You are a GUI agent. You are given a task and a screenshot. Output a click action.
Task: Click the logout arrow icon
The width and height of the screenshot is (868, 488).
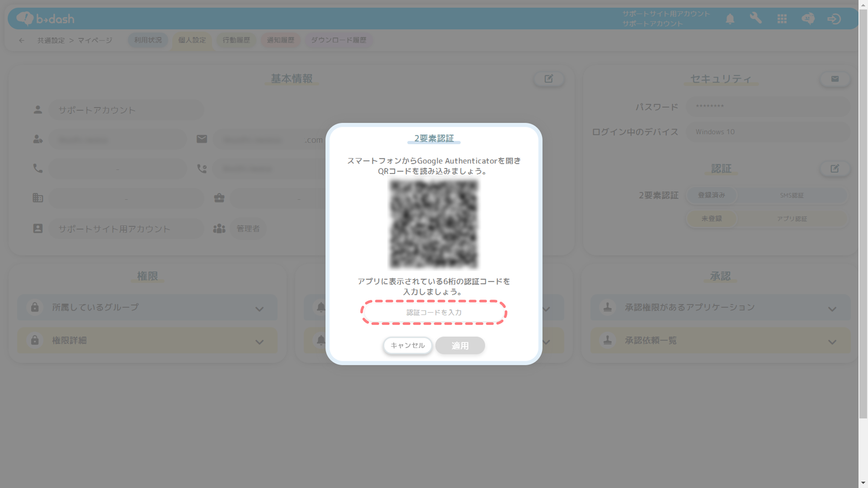click(834, 19)
